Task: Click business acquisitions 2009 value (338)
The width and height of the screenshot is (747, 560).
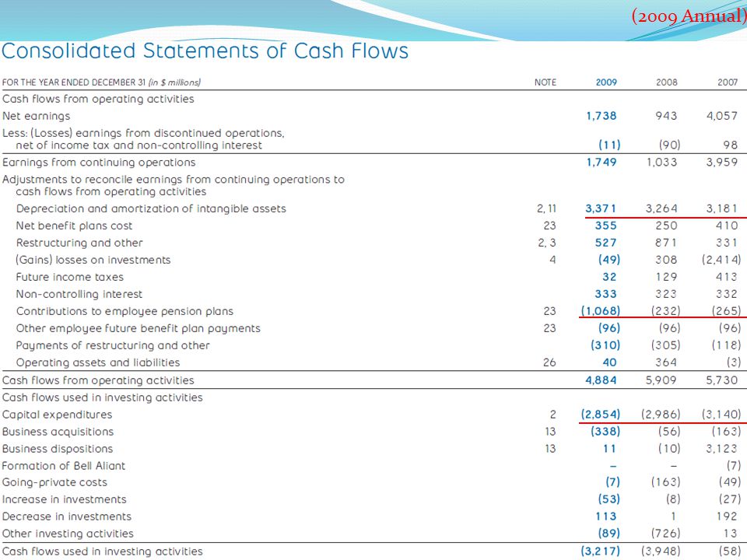Action: click(x=605, y=432)
